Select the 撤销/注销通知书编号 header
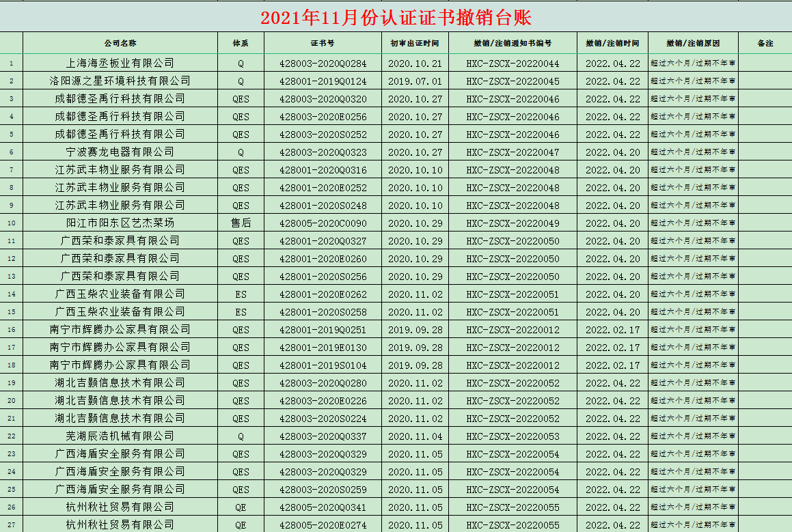 coord(513,43)
